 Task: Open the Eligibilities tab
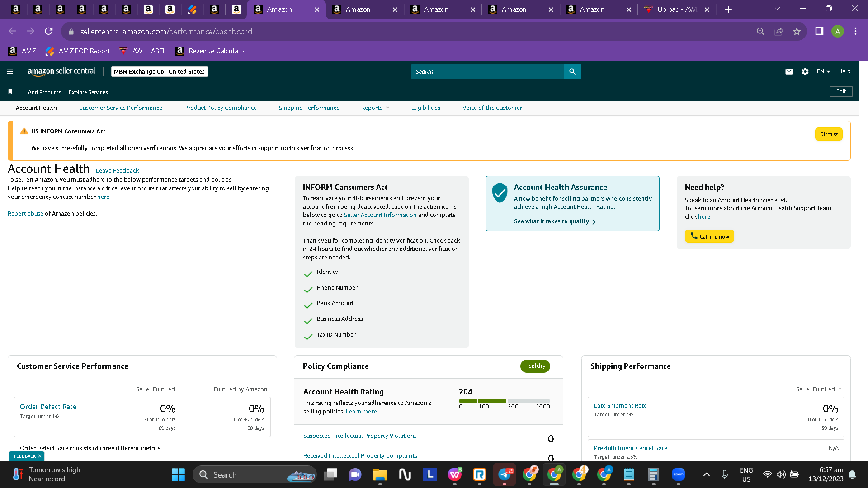425,108
